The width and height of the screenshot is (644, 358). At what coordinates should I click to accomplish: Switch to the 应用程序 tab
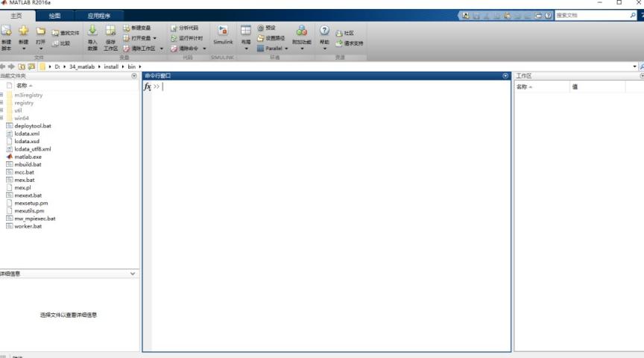pyautogui.click(x=99, y=16)
